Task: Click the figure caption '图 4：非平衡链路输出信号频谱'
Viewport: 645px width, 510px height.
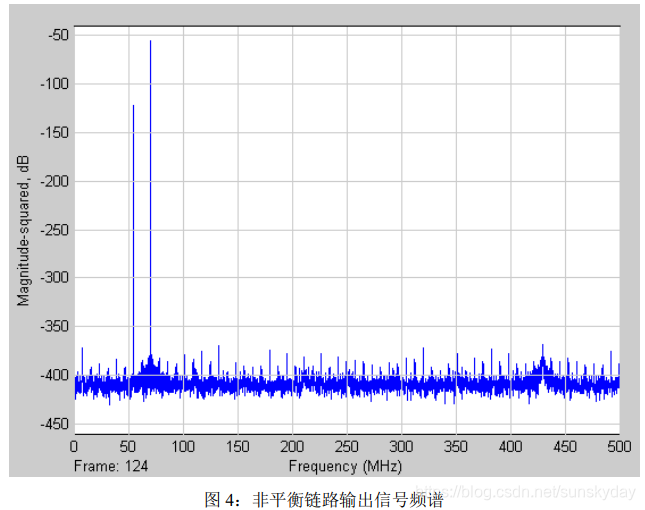Action: (x=324, y=499)
